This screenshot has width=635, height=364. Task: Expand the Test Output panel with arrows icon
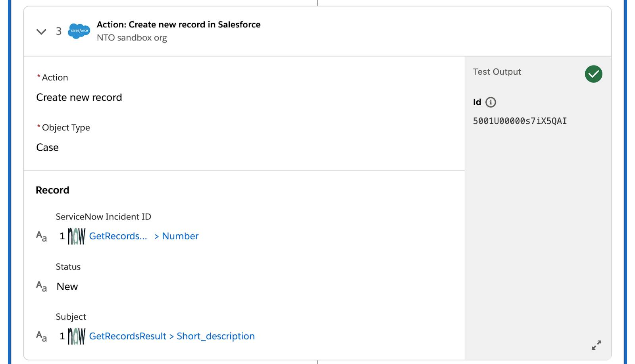click(x=597, y=345)
